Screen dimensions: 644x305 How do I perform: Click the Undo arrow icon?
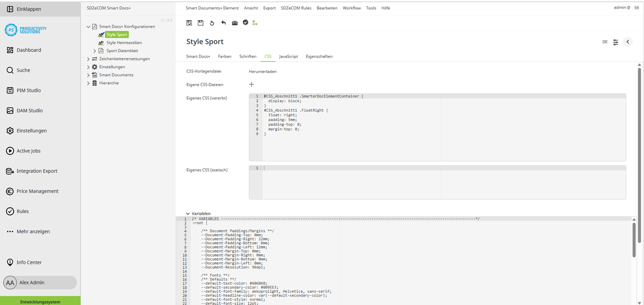223,23
